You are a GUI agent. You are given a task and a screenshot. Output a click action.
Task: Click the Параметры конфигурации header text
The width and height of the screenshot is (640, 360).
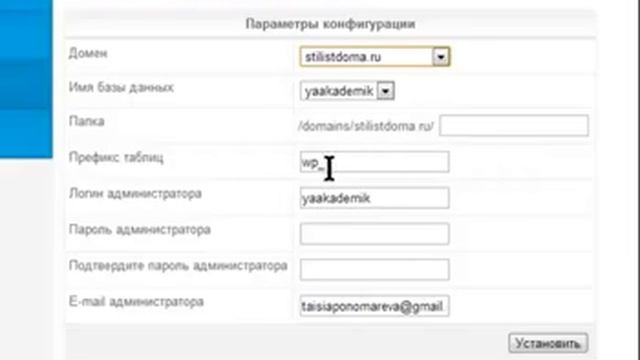point(330,24)
